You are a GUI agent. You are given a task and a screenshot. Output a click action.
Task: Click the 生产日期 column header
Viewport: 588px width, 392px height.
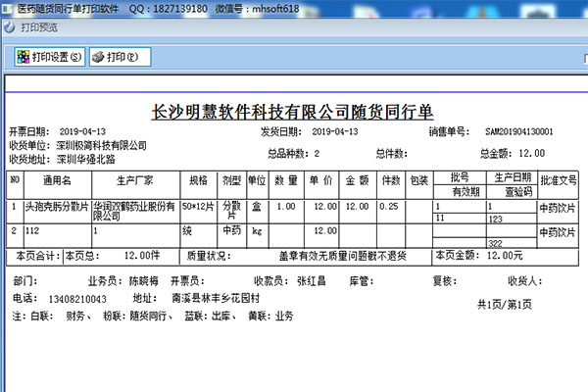click(x=513, y=177)
